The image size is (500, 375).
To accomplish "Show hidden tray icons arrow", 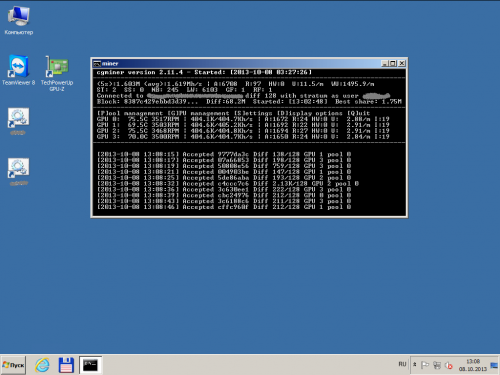I will 415,365.
